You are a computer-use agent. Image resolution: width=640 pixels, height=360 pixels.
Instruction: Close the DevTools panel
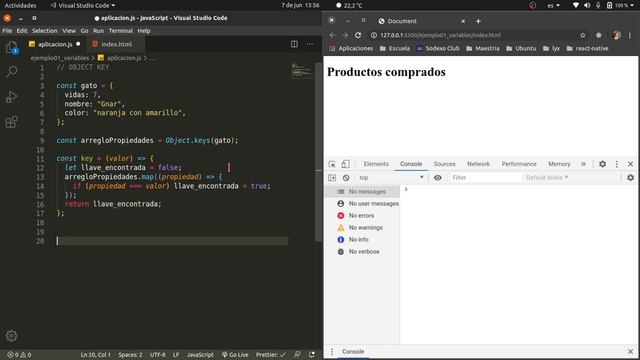click(631, 164)
